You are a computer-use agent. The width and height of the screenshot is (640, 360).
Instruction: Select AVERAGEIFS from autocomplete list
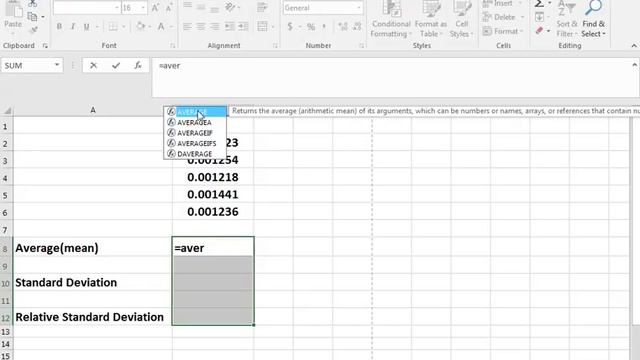195,144
